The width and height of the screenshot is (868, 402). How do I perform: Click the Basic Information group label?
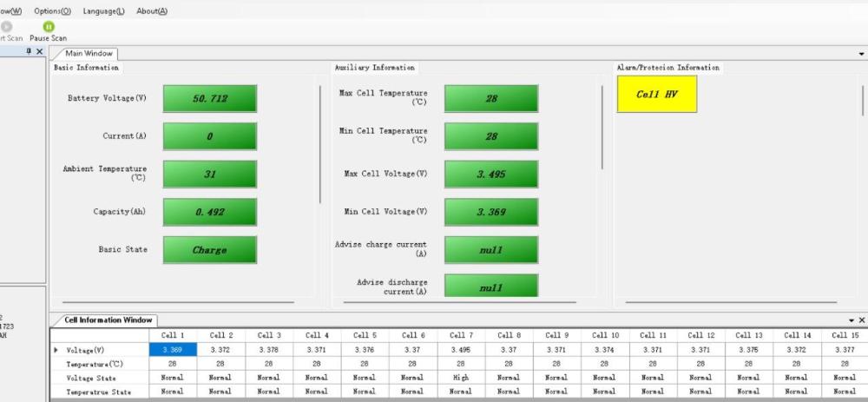pyautogui.click(x=86, y=68)
